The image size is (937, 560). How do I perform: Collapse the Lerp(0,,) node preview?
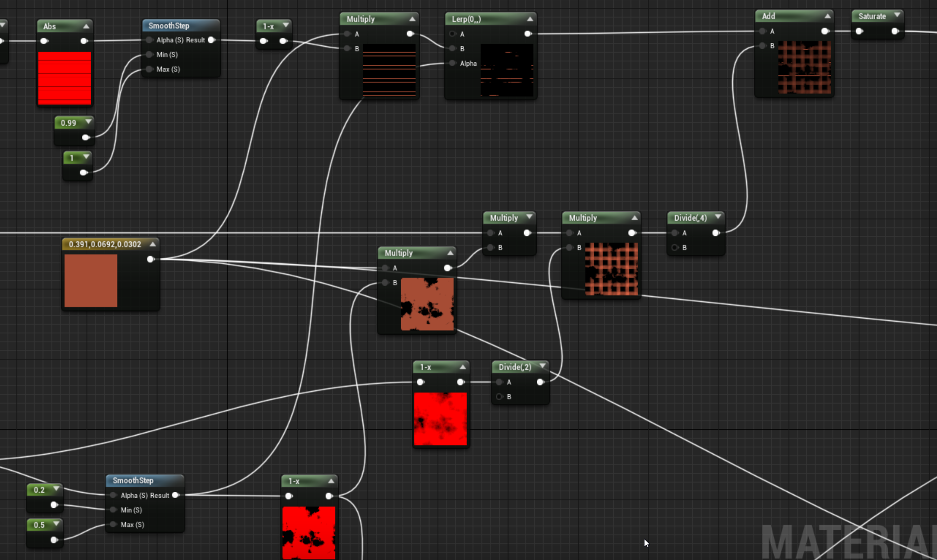530,19
